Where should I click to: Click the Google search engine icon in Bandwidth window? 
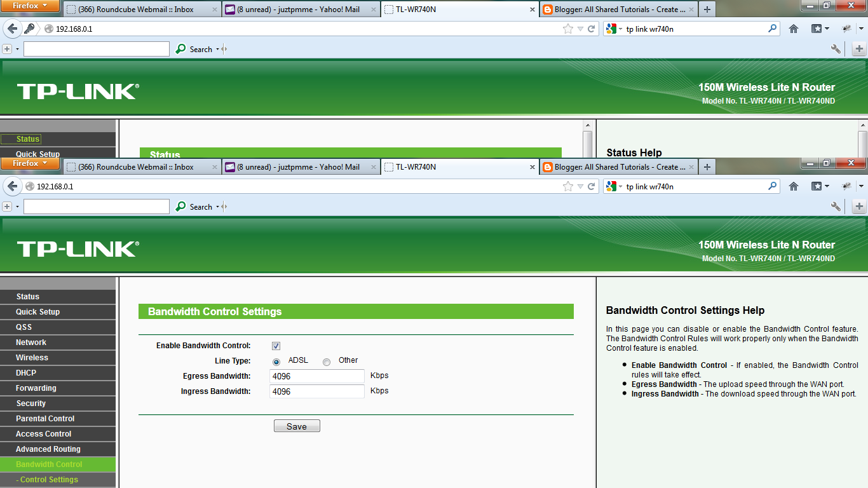[611, 186]
